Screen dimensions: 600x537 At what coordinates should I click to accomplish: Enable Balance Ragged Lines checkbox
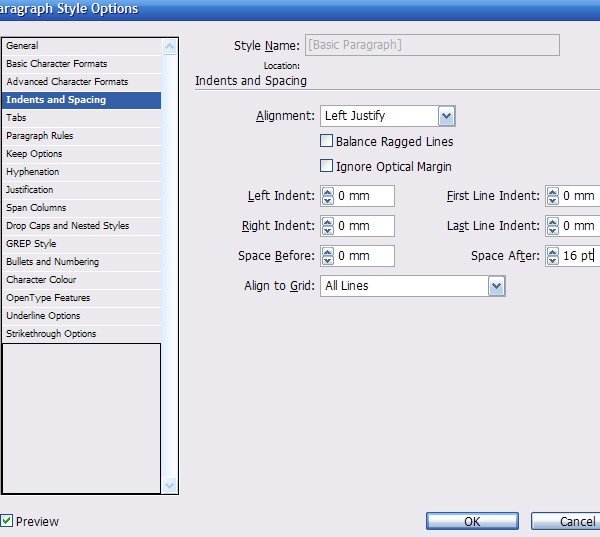point(326,142)
